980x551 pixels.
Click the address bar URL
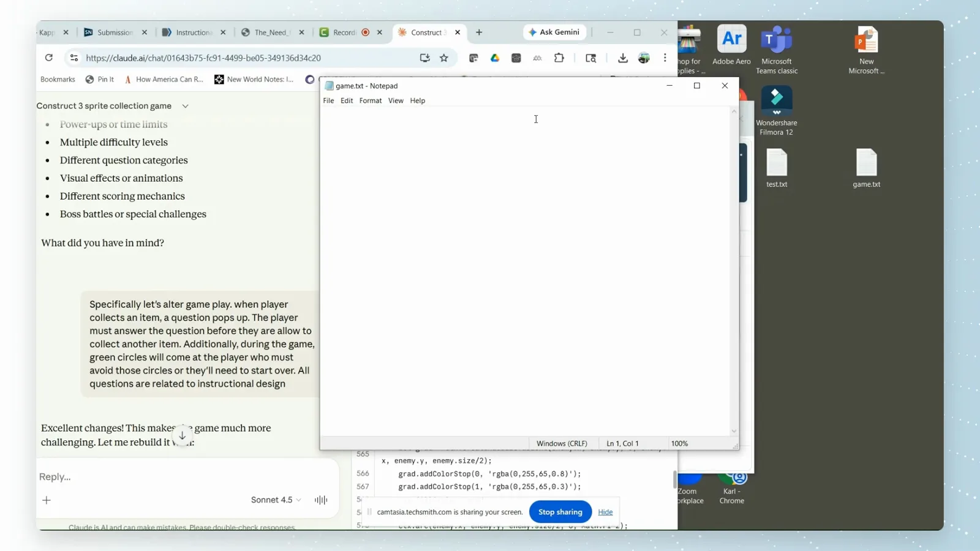(203, 58)
